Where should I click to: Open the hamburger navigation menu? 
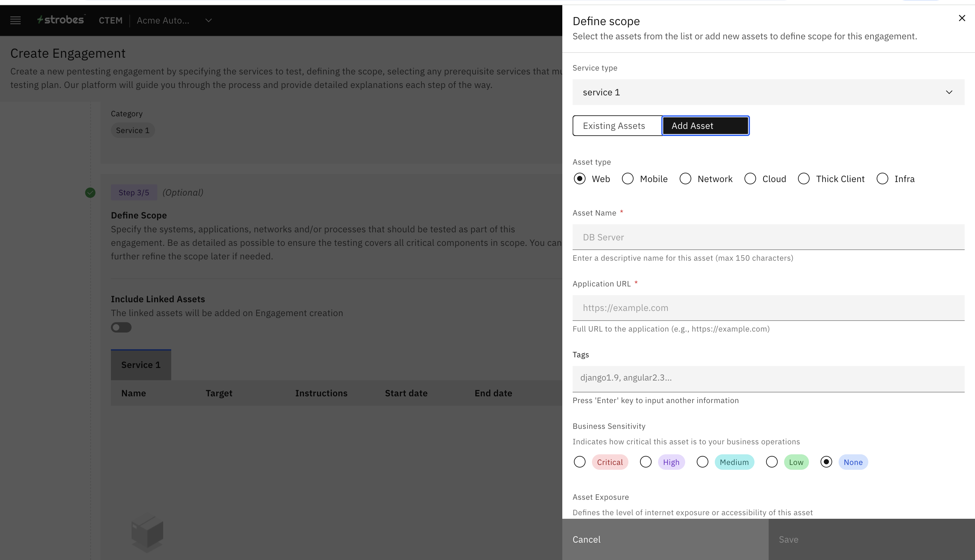point(15,20)
